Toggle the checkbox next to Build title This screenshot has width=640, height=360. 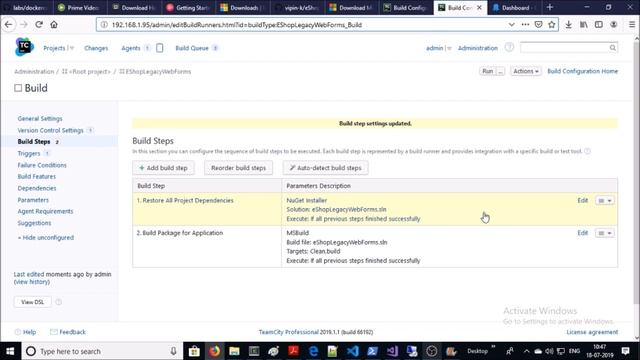tap(18, 88)
